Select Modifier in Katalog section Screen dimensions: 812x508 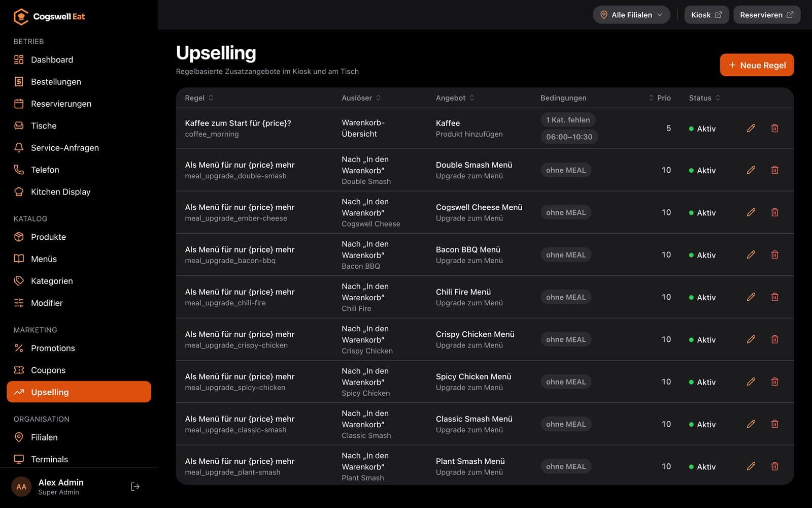(79, 303)
